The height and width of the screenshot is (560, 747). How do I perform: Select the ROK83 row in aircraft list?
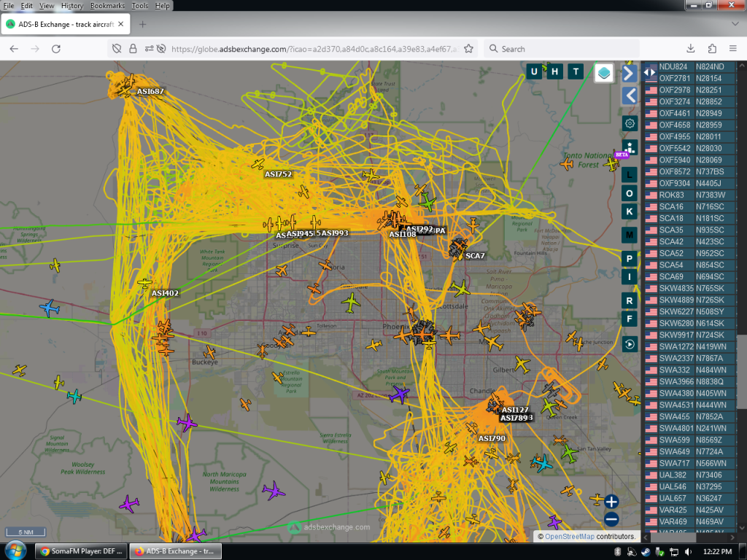coord(689,195)
